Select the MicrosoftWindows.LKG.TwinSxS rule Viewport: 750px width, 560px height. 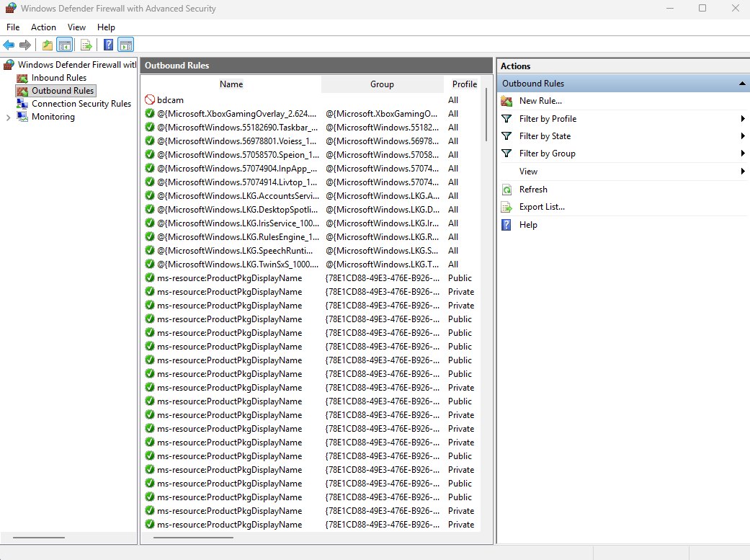[x=311, y=265]
